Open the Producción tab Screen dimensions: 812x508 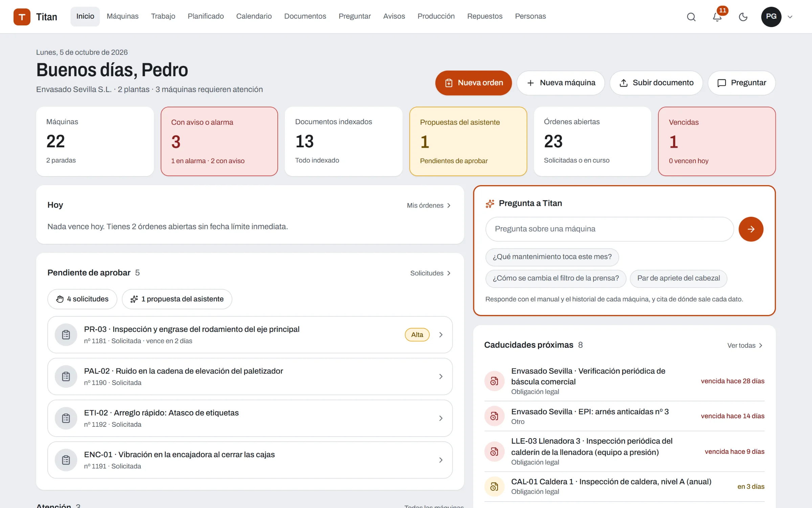pyautogui.click(x=436, y=16)
